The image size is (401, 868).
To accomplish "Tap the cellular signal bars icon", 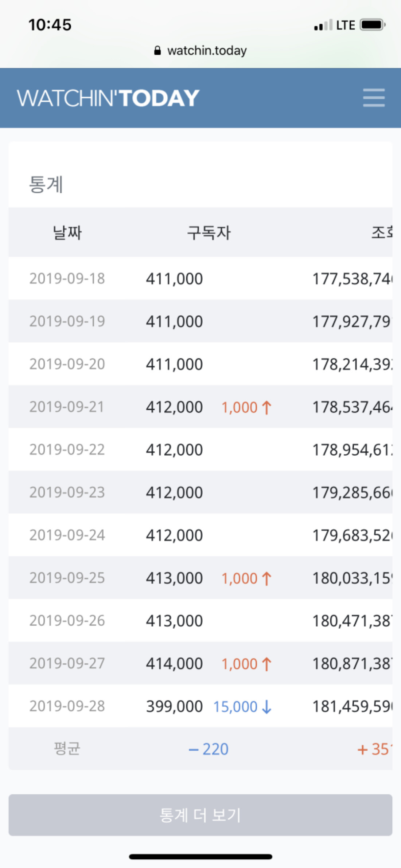I will 323,25.
